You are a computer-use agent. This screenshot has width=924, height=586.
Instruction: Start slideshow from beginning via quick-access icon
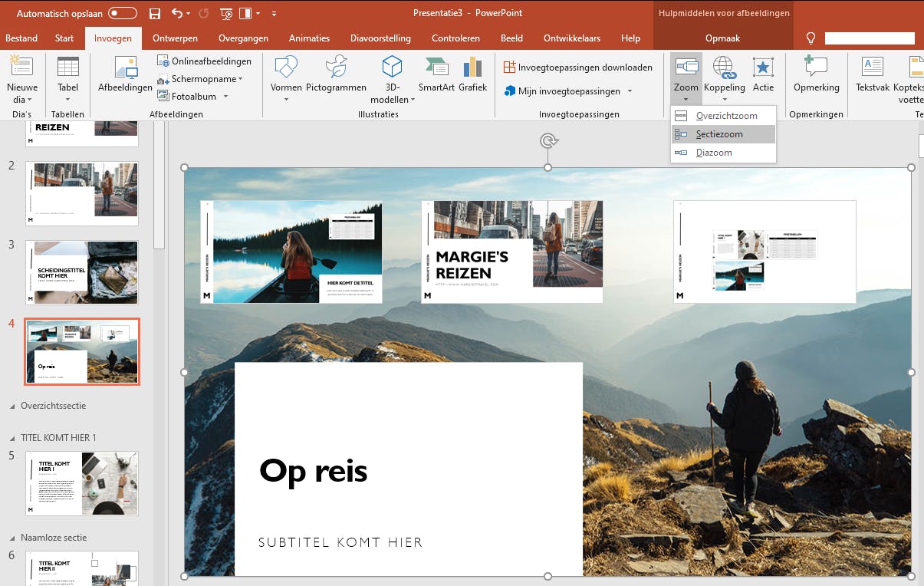[227, 13]
